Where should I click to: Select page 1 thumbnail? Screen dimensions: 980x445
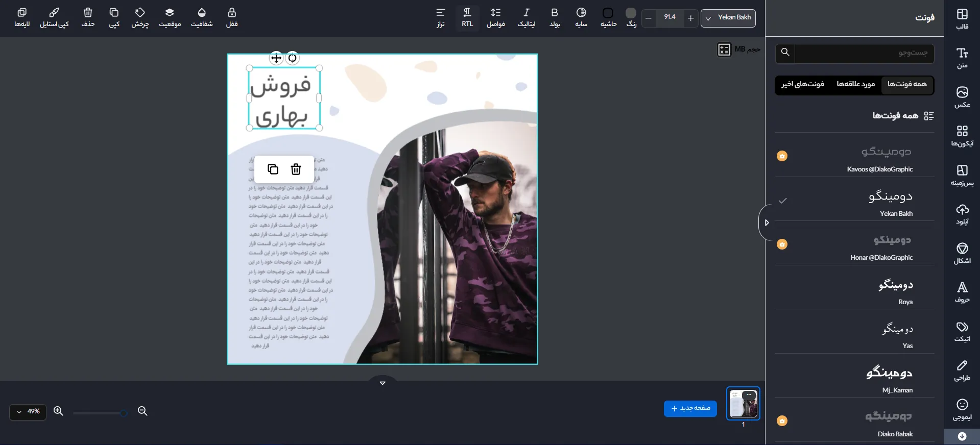pyautogui.click(x=743, y=403)
